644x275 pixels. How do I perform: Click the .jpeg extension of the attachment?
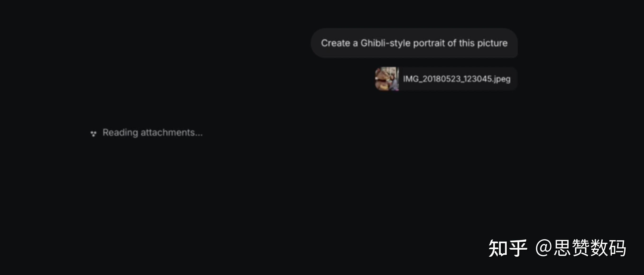pos(501,79)
